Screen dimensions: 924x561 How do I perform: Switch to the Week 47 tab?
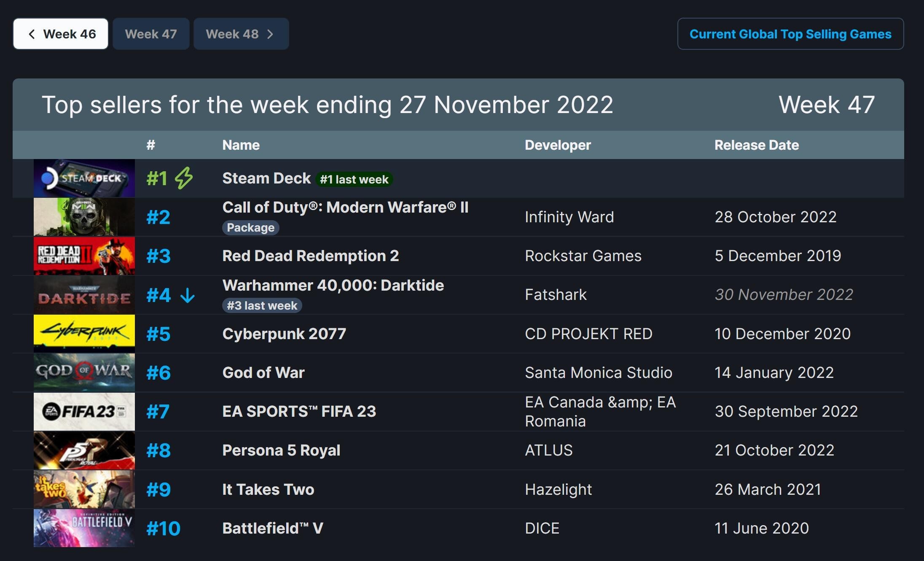pyautogui.click(x=151, y=34)
